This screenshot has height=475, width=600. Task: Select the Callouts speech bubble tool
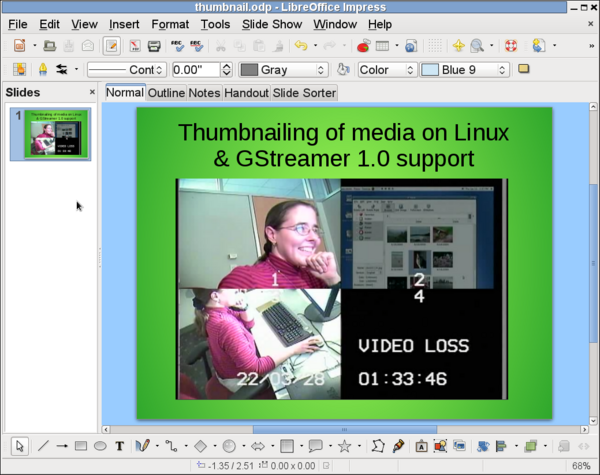[x=316, y=446]
